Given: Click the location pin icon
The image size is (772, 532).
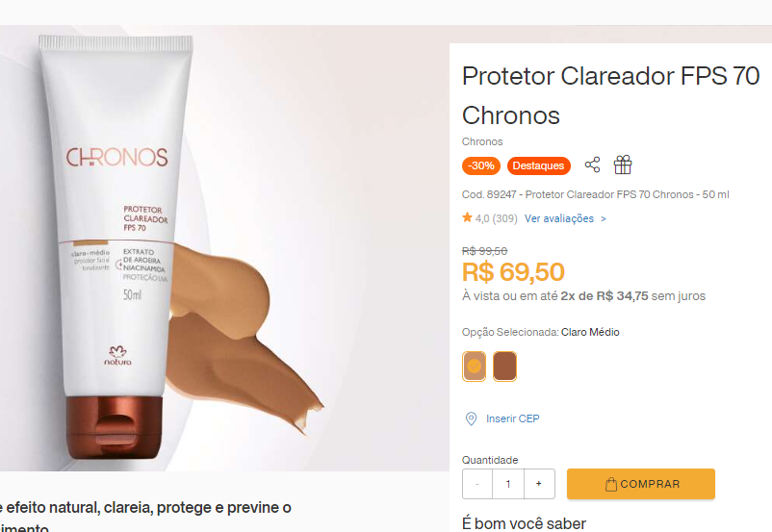Looking at the screenshot, I should (x=471, y=418).
